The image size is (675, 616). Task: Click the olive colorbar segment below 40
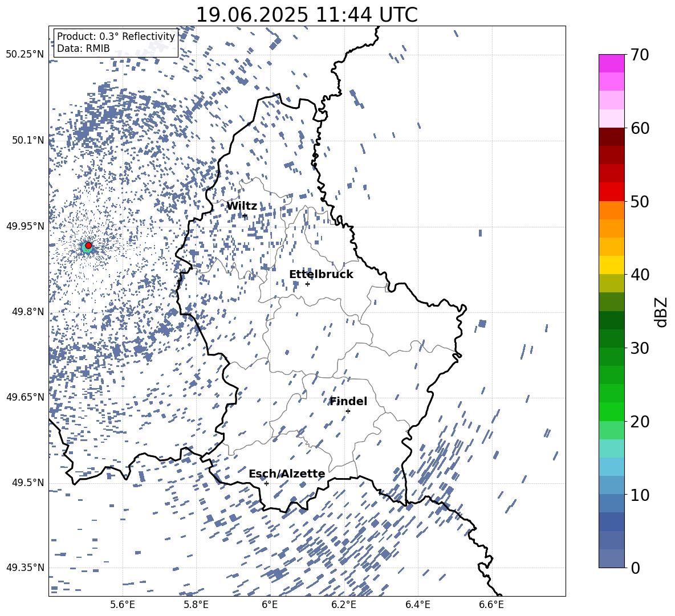point(611,283)
